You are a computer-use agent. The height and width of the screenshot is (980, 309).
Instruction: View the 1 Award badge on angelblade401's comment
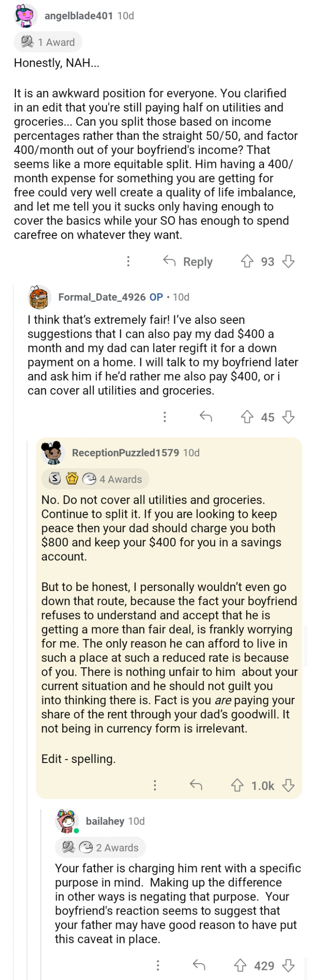point(48,42)
